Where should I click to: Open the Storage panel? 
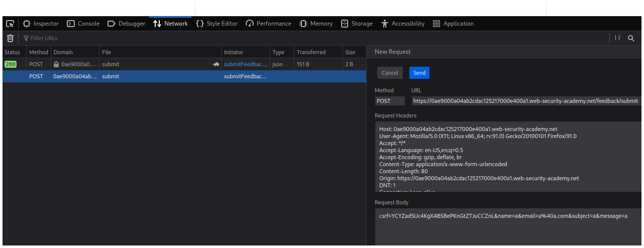[357, 24]
